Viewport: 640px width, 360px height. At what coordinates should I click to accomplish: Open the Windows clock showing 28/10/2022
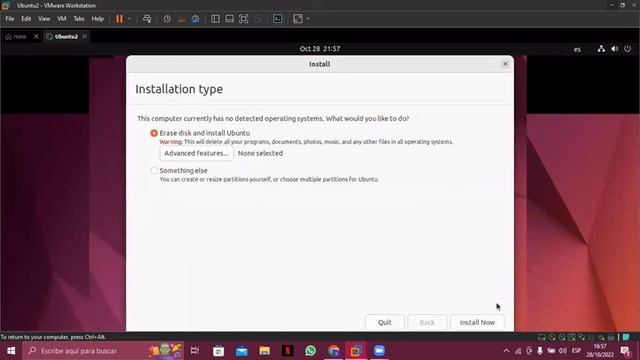(x=600, y=351)
